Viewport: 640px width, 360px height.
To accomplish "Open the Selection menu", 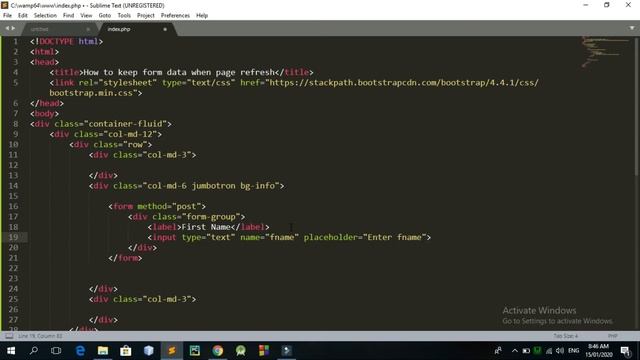I will [x=45, y=16].
